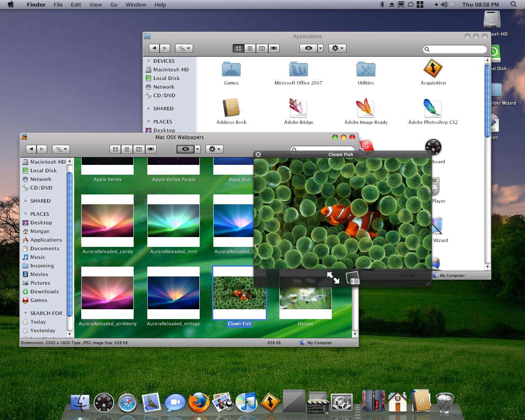Close the Clown Fish Quick Look panel
Viewport: 525px width, 420px height.
point(258,154)
